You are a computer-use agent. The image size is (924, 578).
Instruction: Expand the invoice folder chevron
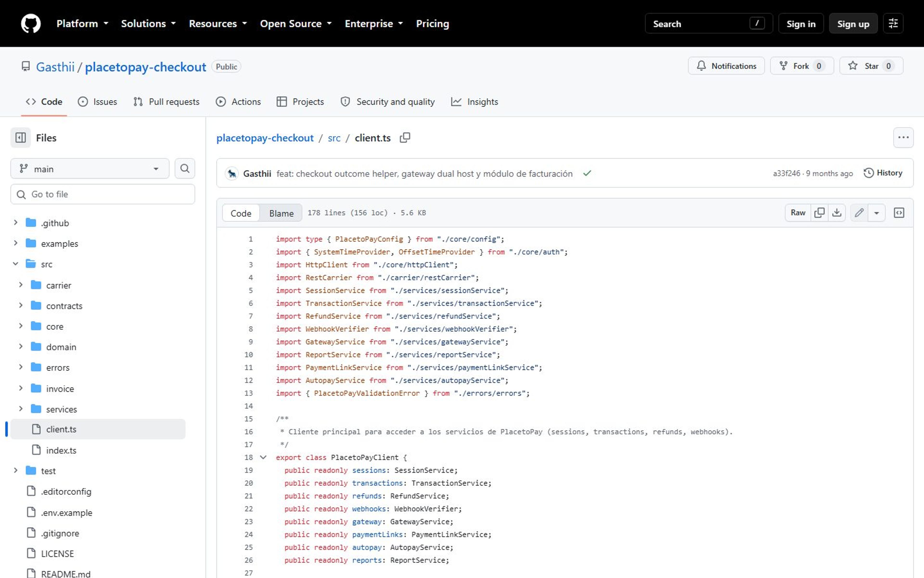[x=21, y=388]
